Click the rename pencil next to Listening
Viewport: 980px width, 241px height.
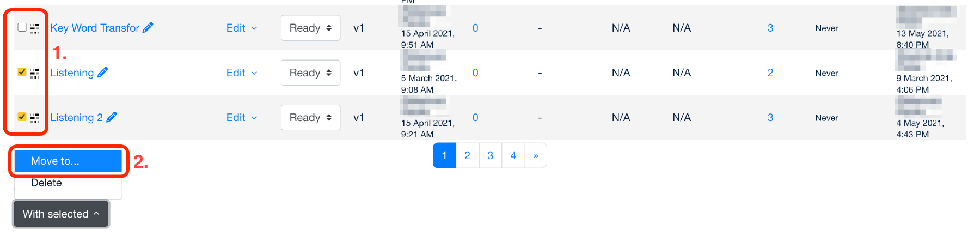tap(102, 73)
